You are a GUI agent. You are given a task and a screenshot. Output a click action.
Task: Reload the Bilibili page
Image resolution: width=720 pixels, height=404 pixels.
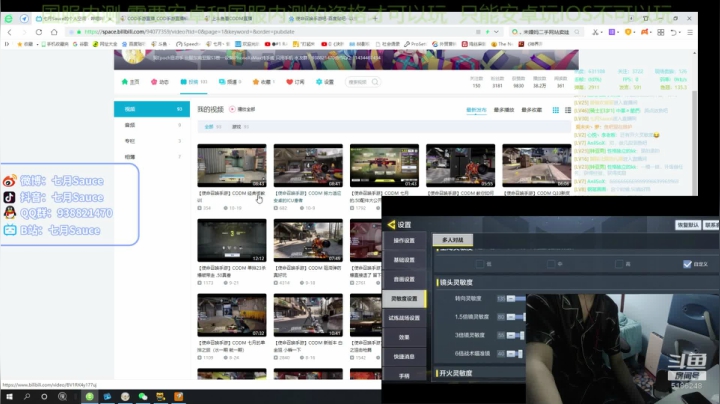39,32
